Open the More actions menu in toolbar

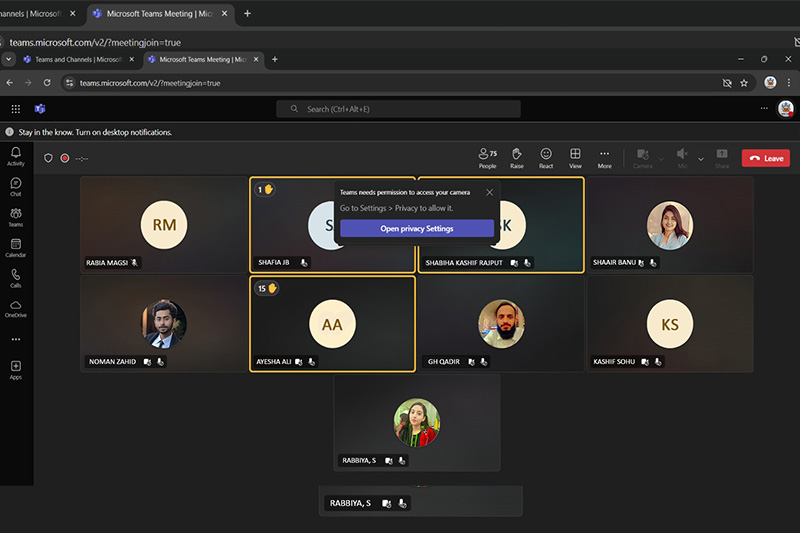click(604, 157)
